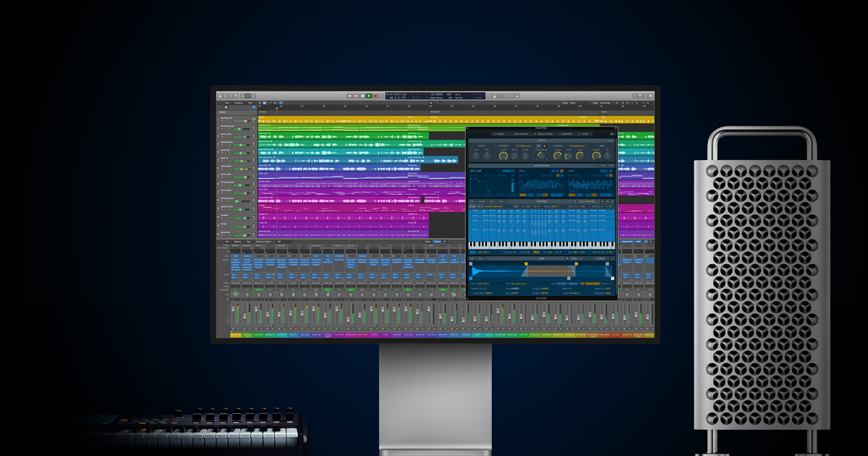Viewport: 868px width, 456px height.
Task: Click the Rewind icon in the transport bar
Action: pos(350,95)
